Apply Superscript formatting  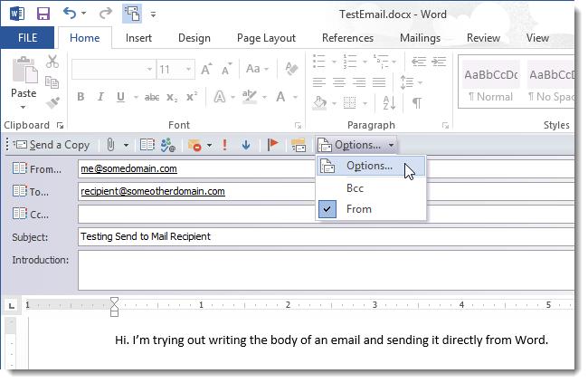(x=192, y=97)
